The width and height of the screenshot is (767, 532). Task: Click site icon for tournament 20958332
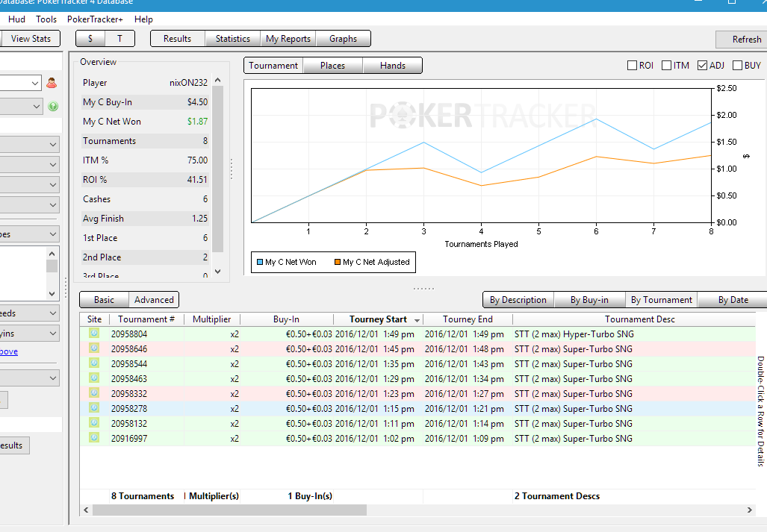tap(94, 393)
